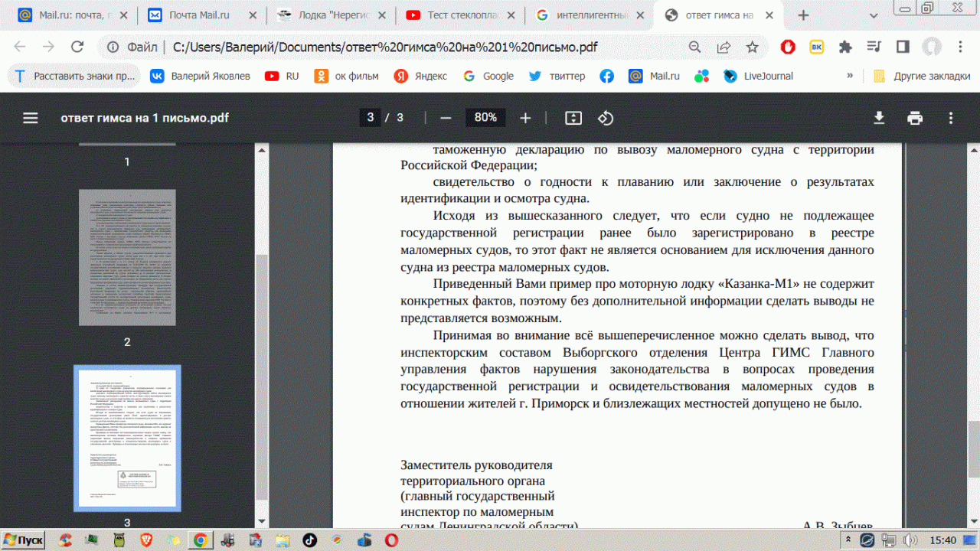980x551 pixels.
Task: Open the PDF viewer more actions menu
Action: point(951,118)
